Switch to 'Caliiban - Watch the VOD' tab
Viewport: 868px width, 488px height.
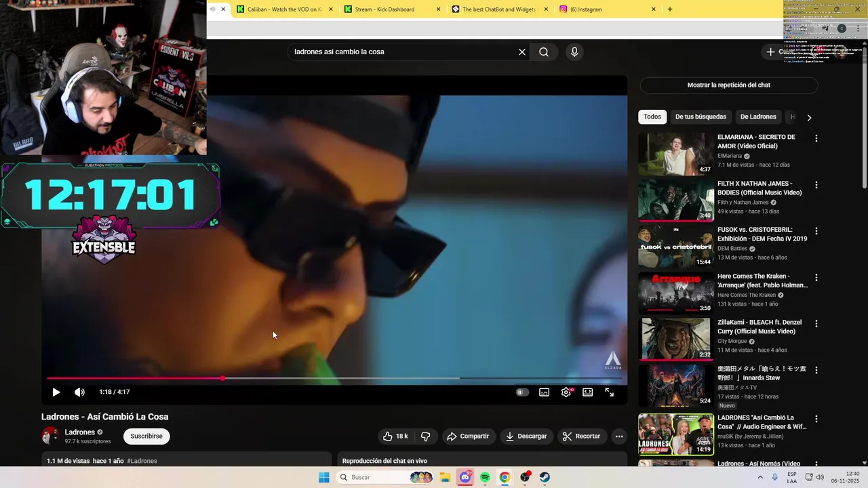click(x=284, y=9)
